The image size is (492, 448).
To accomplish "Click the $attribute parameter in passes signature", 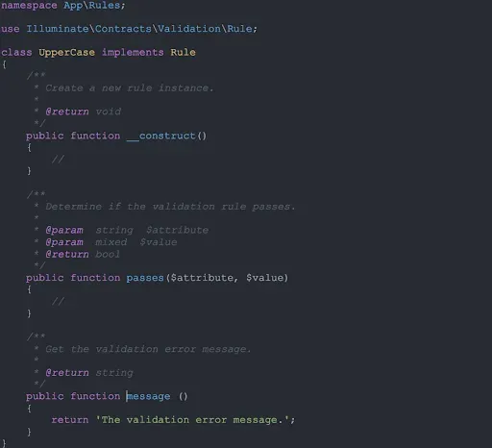I will [x=202, y=278].
